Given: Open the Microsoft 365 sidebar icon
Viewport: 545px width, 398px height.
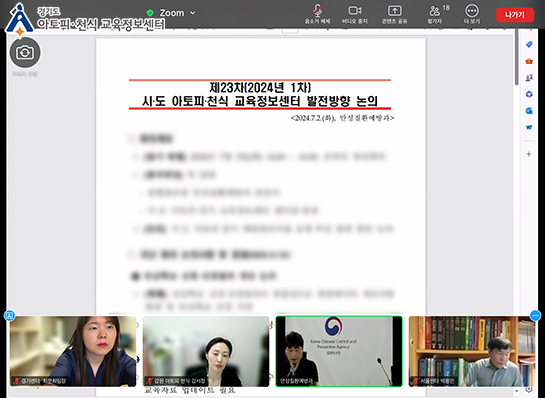Looking at the screenshot, I should 529,94.
